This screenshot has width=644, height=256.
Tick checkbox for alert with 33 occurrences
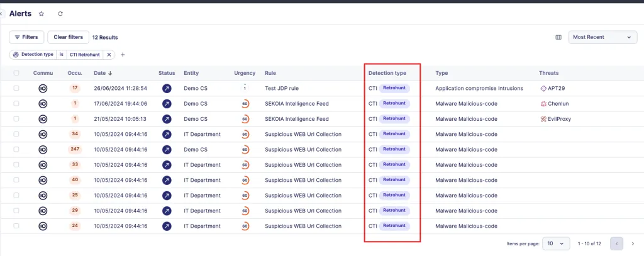16,165
